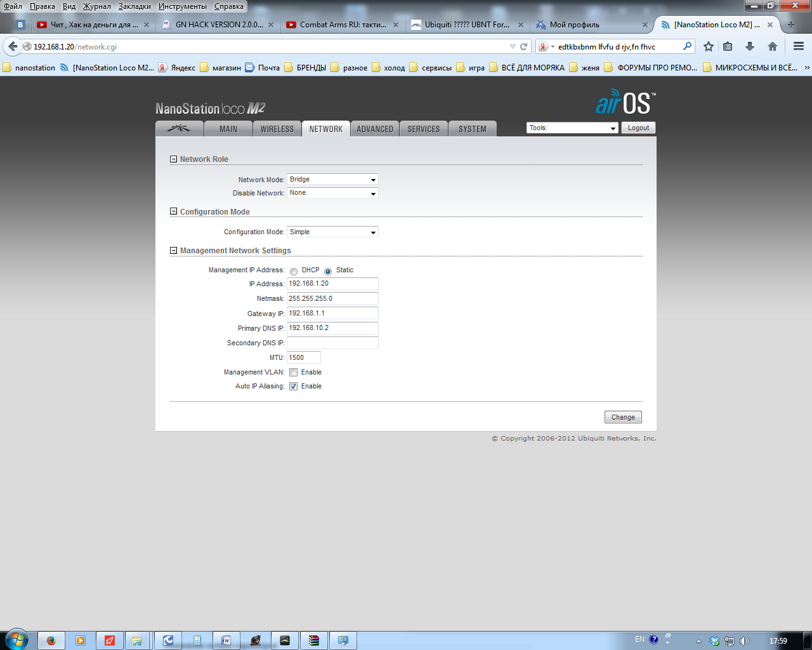This screenshot has height=650, width=812.
Task: Enable the Management VLAN checkbox
Action: click(294, 373)
